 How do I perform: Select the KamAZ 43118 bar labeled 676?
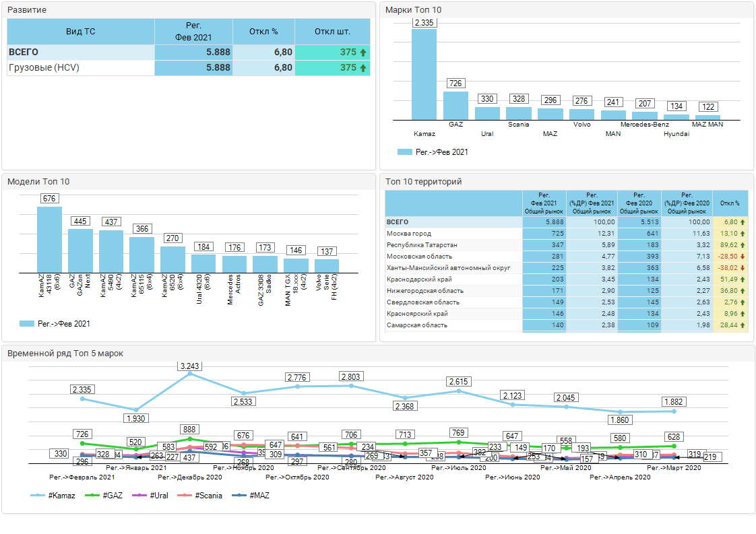[49, 239]
